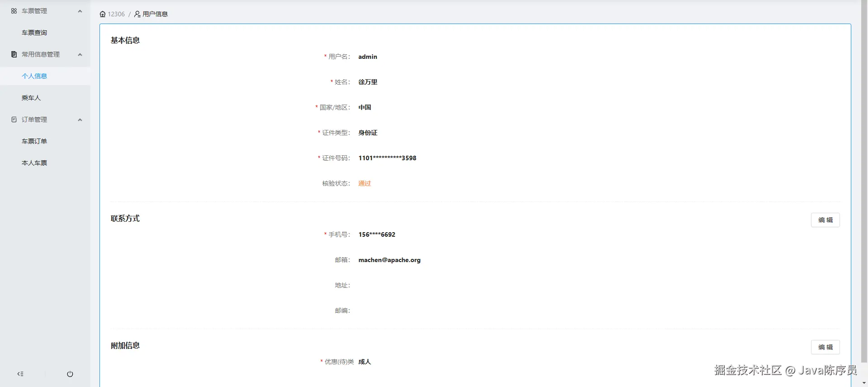
Task: Select the 个人信息 menu item
Action: (45, 76)
